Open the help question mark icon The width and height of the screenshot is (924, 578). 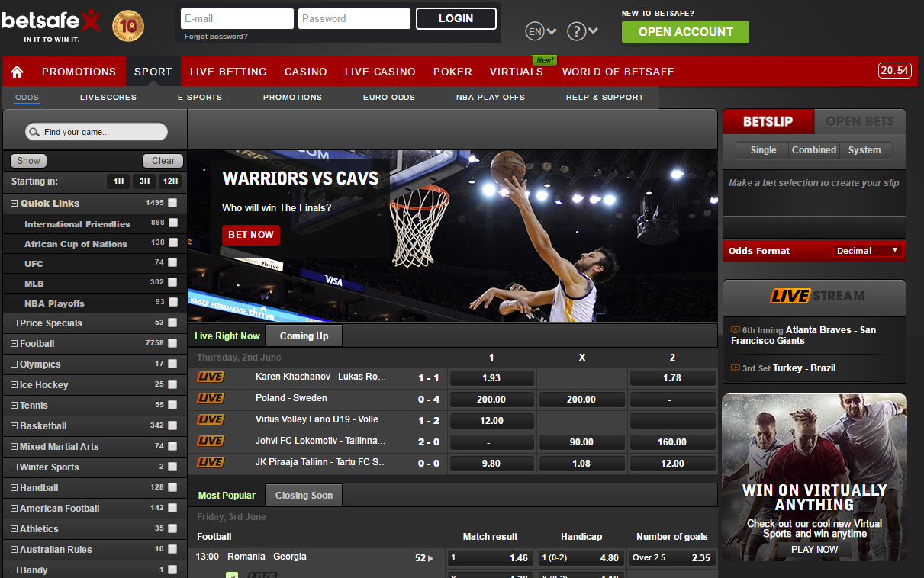pos(576,31)
